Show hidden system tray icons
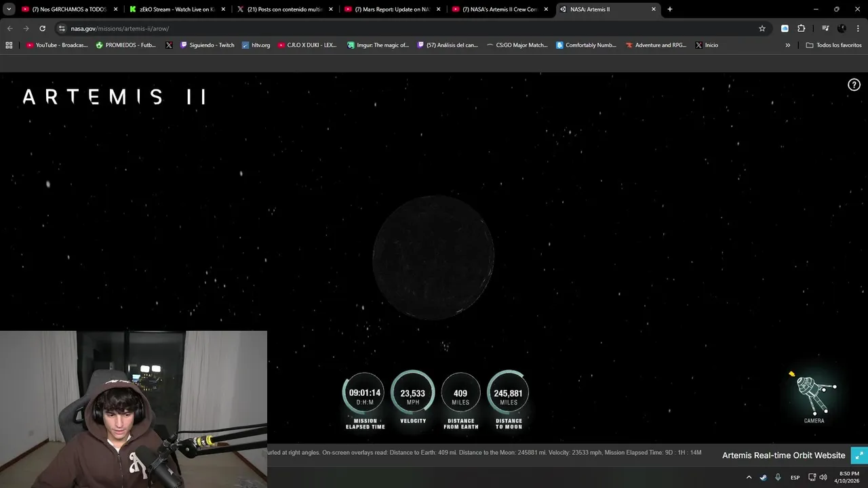 (749, 477)
